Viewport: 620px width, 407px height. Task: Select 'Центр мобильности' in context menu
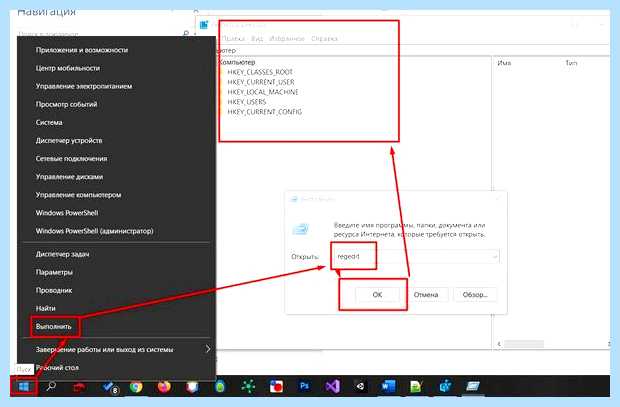[x=68, y=68]
